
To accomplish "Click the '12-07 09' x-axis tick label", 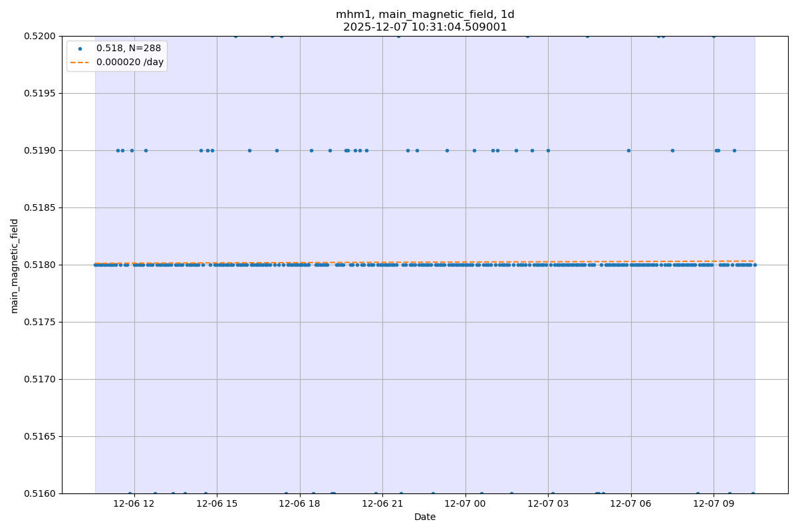I will (714, 504).
